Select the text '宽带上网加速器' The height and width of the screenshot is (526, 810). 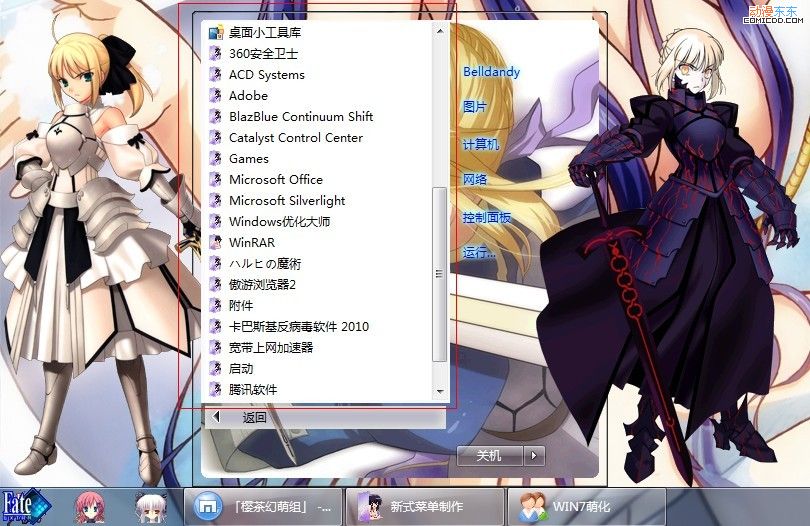pos(271,347)
